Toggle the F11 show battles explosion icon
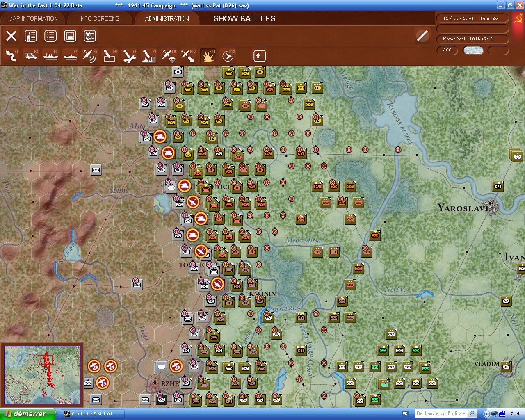 208,56
